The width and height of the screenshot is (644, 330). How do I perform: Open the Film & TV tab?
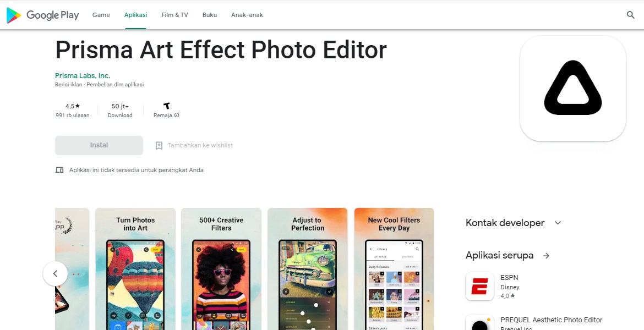click(174, 15)
